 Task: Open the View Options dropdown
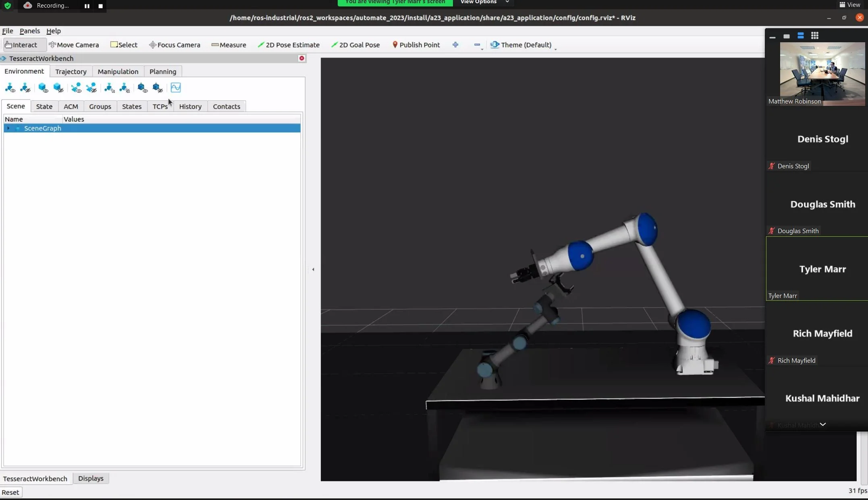pyautogui.click(x=484, y=2)
